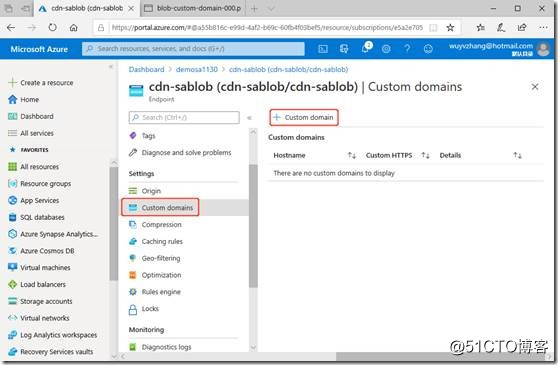Viewport: 558px width, 365px height.
Task: Open Geo-filtering settings
Action: (x=154, y=258)
